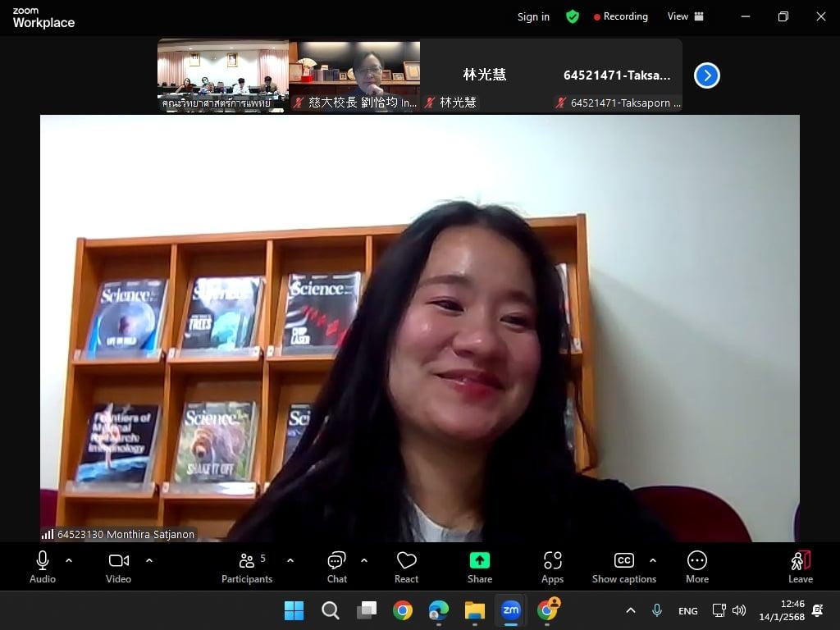This screenshot has height=630, width=840.
Task: Show next participants with blue arrow
Action: tap(706, 75)
